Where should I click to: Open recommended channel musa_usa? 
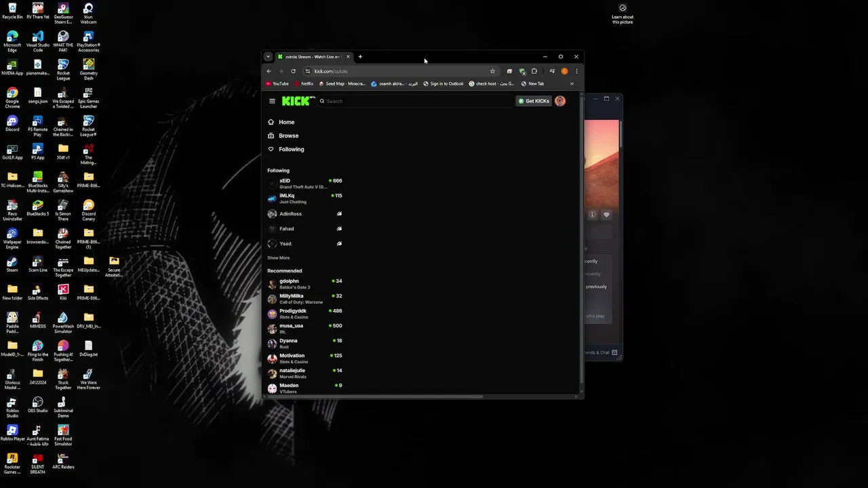[305, 328]
